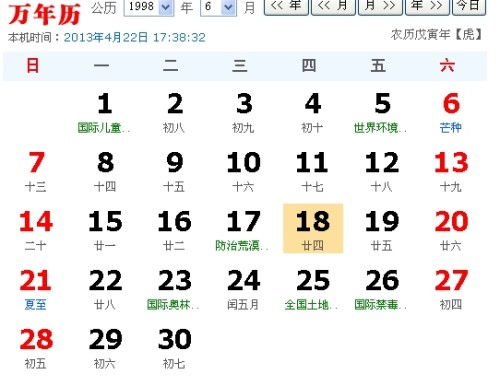Select date 12 十八
This screenshot has width=500, height=386.
(x=382, y=172)
